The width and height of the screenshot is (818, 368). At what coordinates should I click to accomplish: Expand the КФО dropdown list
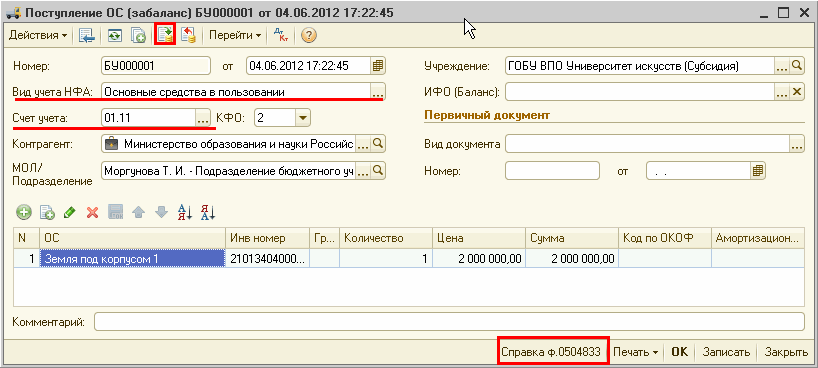303,118
